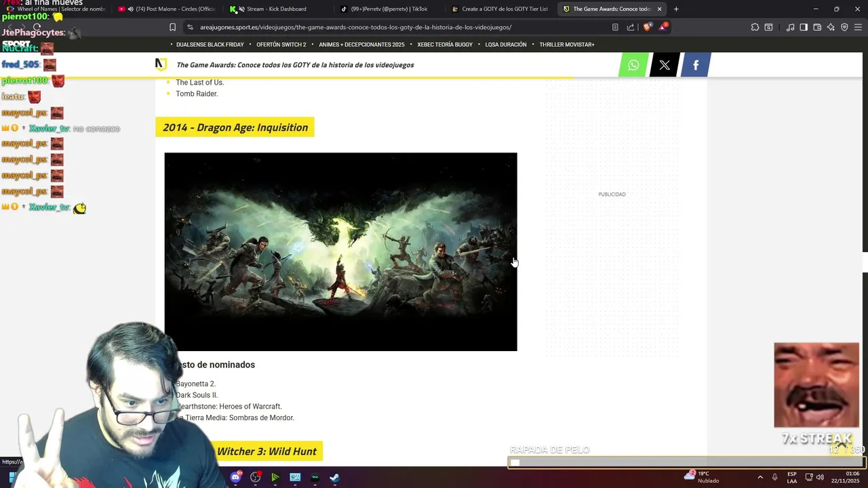Click 'Tierra Media: Sombras de Mordor.' nominee
This screenshot has width=868, height=488.
coord(237,418)
